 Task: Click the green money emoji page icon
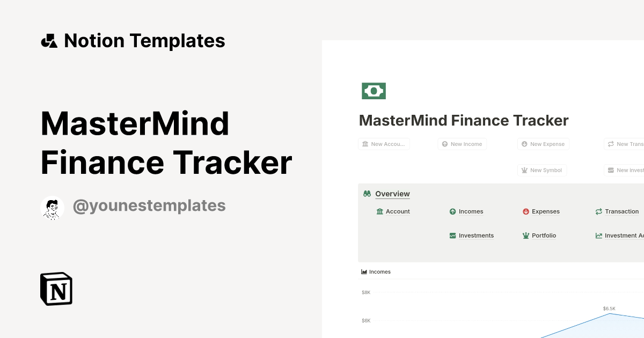click(373, 91)
